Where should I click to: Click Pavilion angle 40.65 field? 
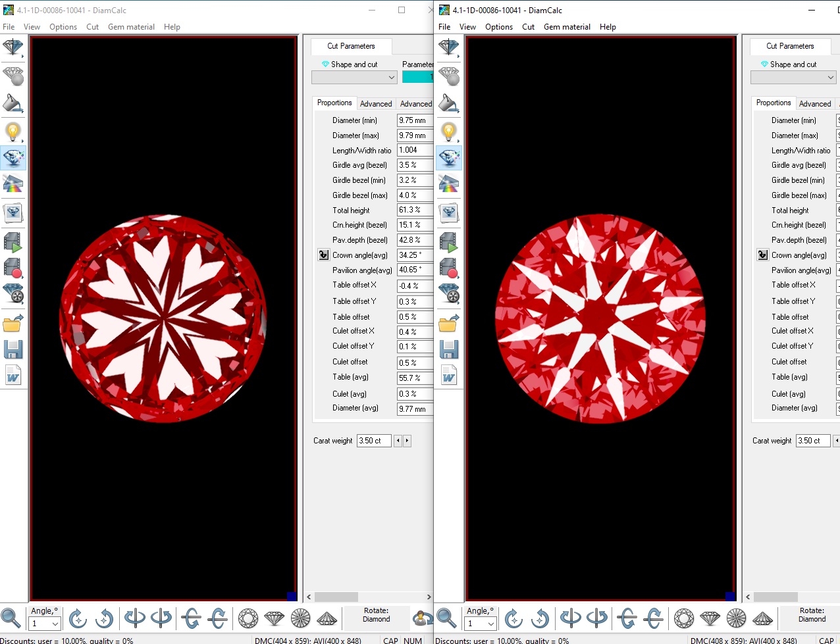pyautogui.click(x=415, y=270)
